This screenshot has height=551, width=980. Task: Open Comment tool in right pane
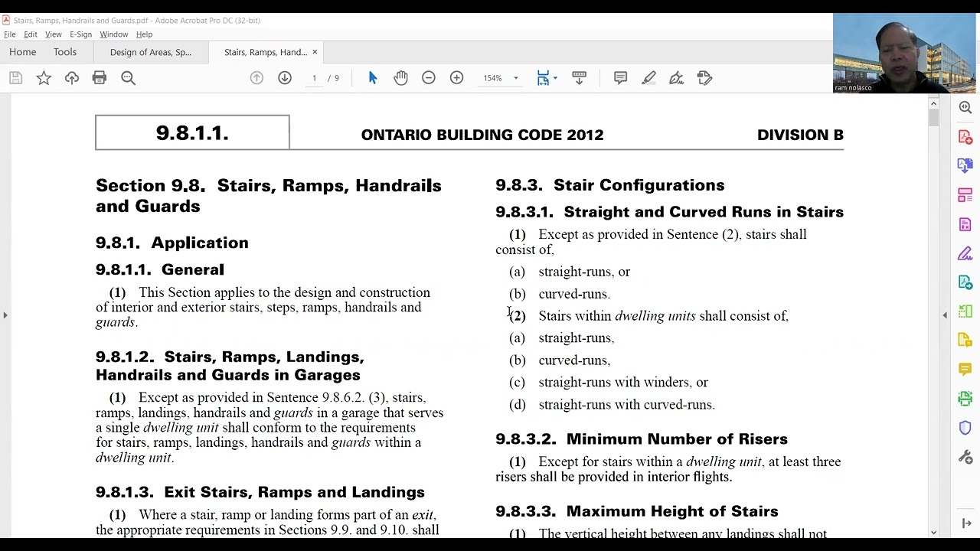(965, 370)
